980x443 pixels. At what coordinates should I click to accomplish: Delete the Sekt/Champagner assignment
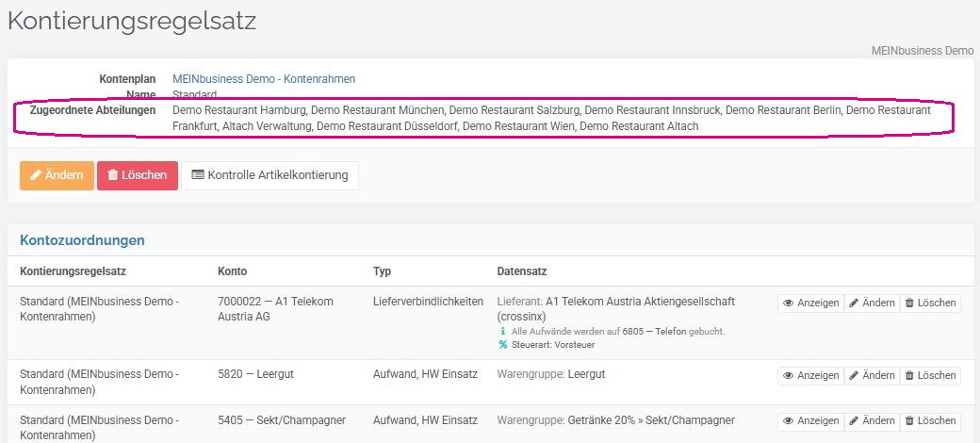click(x=930, y=421)
